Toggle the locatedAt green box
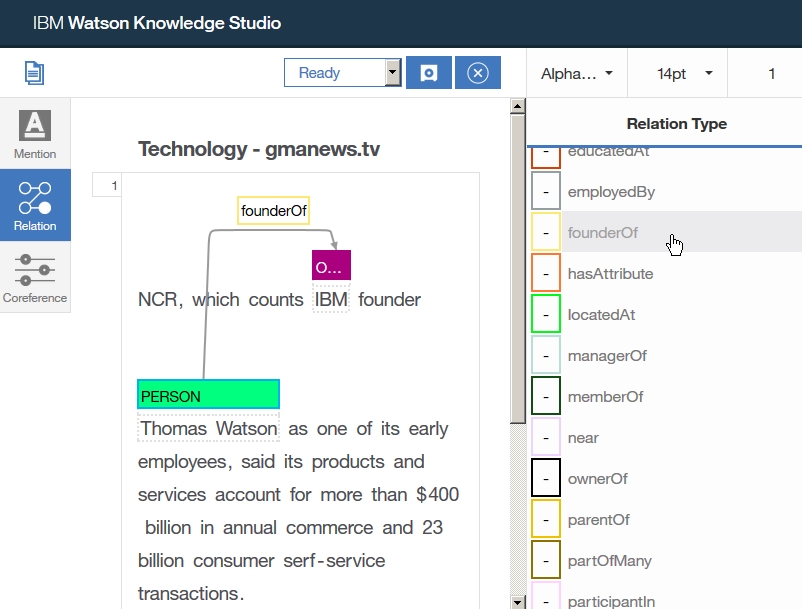This screenshot has height=609, width=802. pos(546,314)
